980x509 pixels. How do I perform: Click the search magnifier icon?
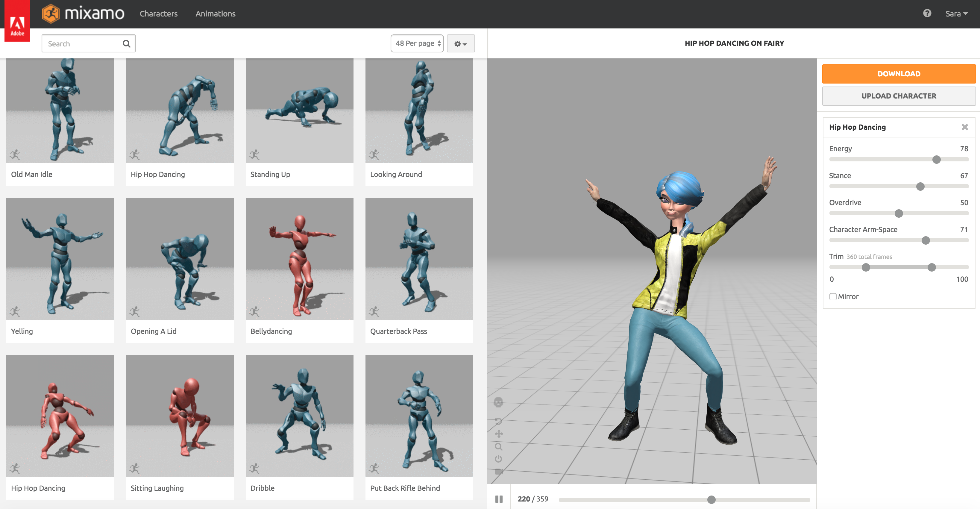pyautogui.click(x=126, y=44)
